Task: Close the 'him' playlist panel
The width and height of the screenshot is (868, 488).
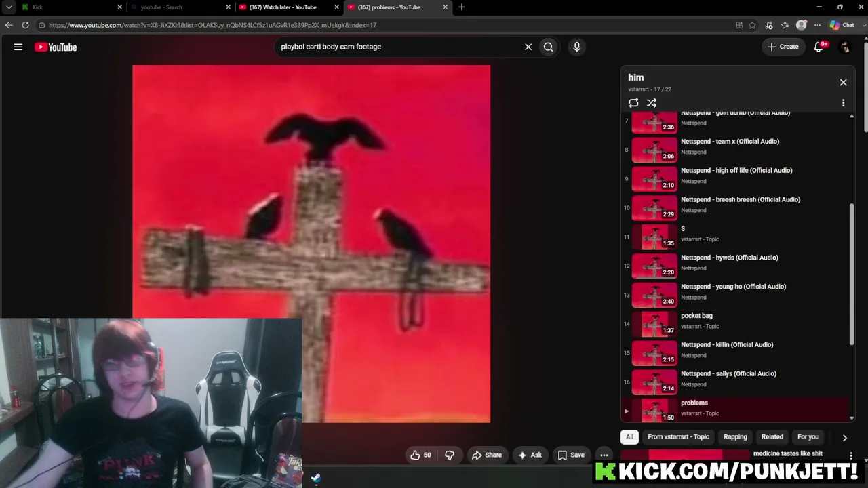Action: click(x=843, y=82)
